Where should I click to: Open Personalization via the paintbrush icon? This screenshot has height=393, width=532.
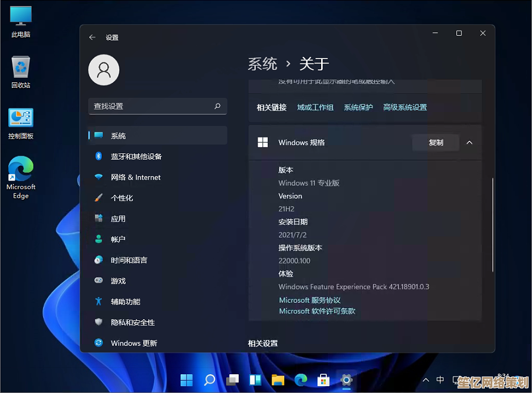[x=98, y=198]
